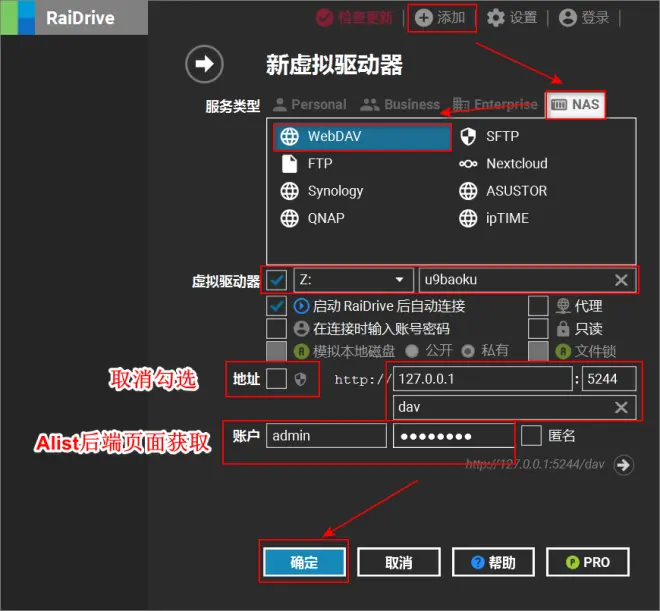Click the password field
The image size is (660, 611).
pyautogui.click(x=454, y=436)
